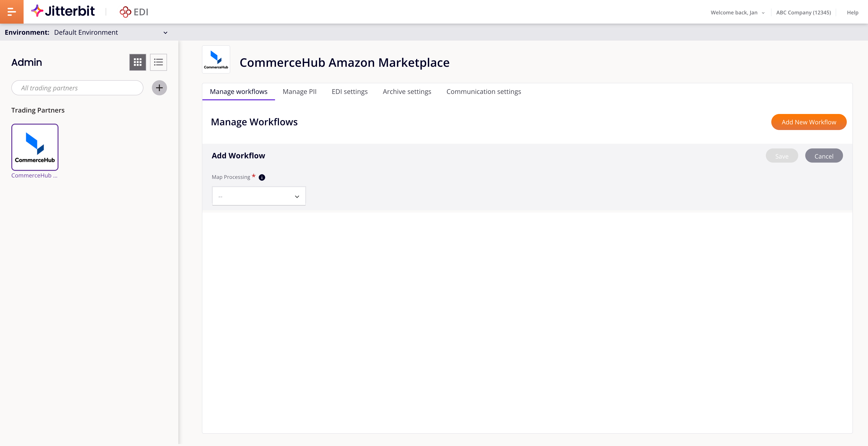Click the EDI product logo
Image resolution: width=868 pixels, height=446 pixels.
[x=134, y=12]
